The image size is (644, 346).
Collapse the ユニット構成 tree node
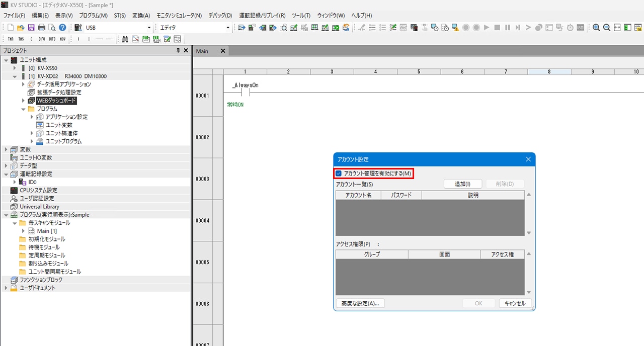pos(6,60)
